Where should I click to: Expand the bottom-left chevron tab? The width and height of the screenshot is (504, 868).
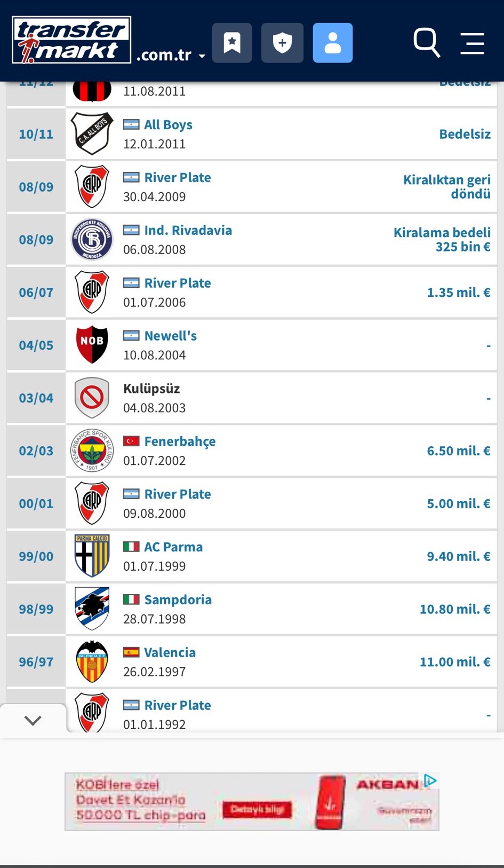(x=33, y=721)
